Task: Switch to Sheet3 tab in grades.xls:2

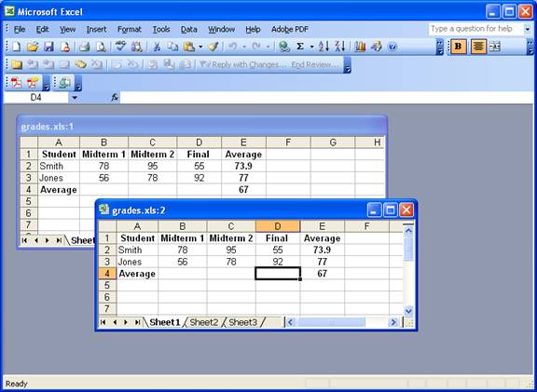Action: click(242, 322)
